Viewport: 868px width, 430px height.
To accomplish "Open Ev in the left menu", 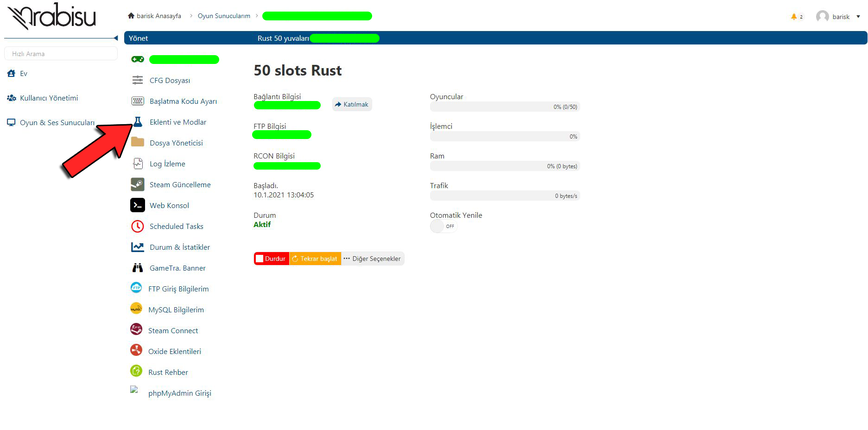I will 24,73.
